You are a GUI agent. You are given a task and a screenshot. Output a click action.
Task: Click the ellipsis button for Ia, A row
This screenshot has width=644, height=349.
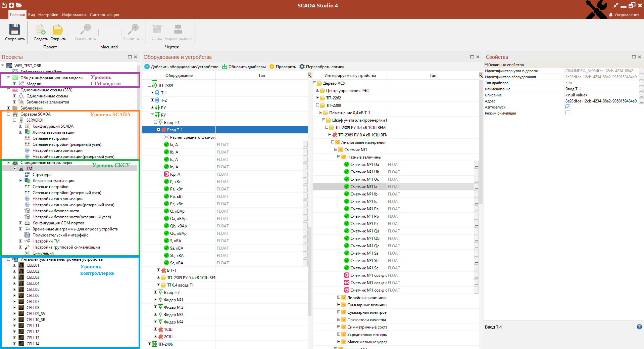[305, 145]
